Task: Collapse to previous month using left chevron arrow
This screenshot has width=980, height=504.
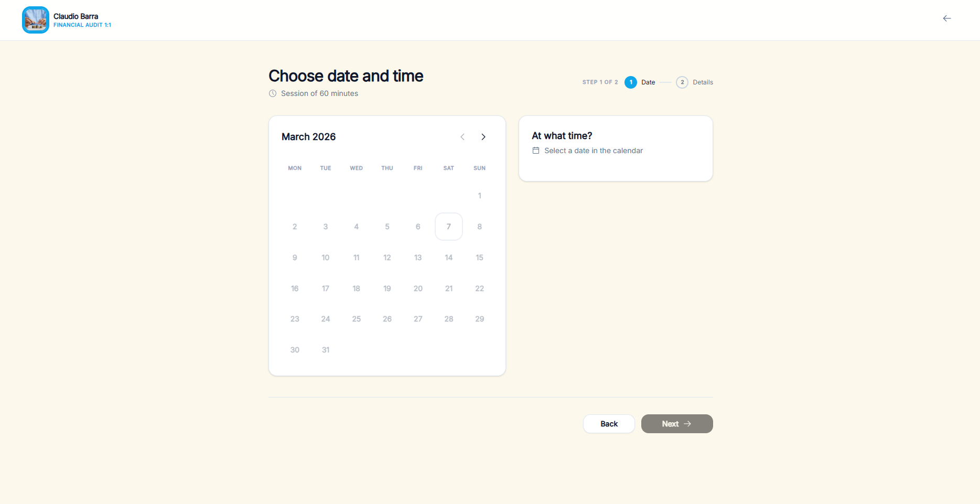Action: (462, 137)
